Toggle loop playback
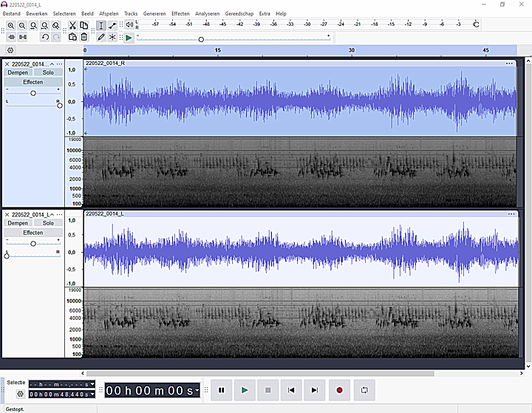Image resolution: width=532 pixels, height=413 pixels. [364, 390]
